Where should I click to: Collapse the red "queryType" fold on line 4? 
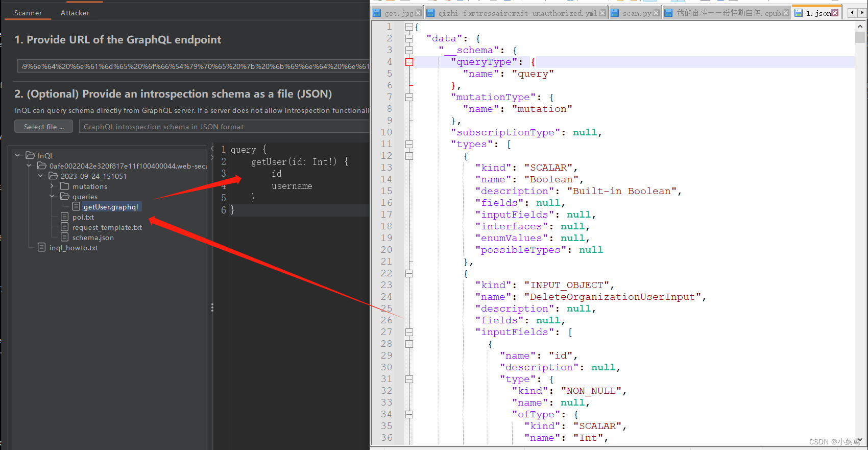pos(409,62)
